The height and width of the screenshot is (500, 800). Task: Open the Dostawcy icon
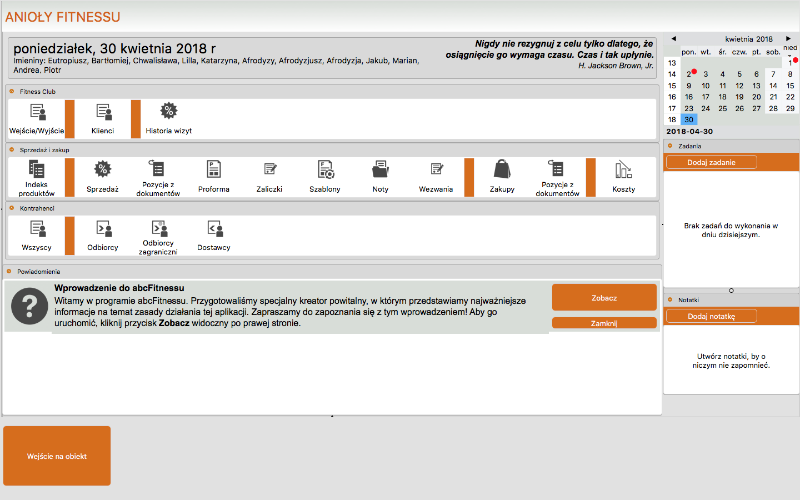[x=213, y=228]
